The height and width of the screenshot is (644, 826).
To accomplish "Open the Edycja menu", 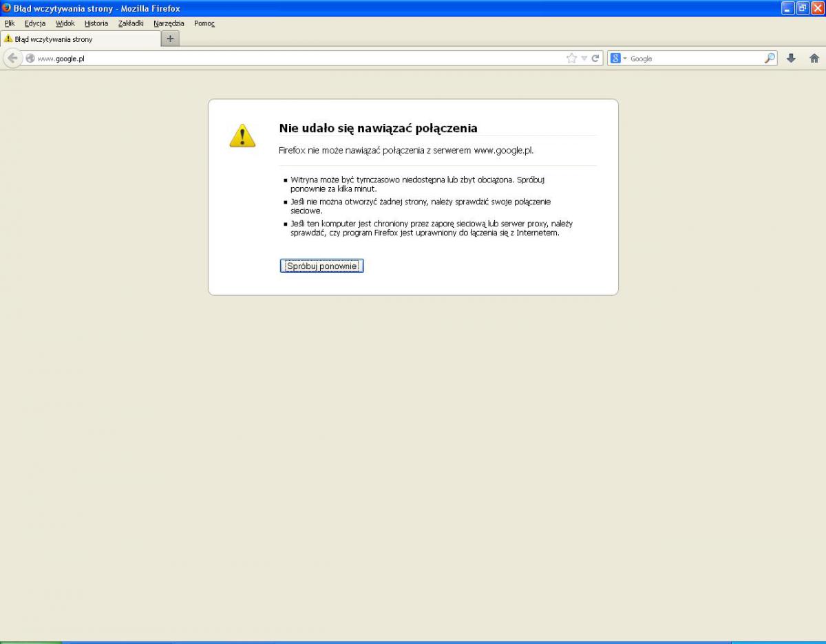I will pos(35,23).
